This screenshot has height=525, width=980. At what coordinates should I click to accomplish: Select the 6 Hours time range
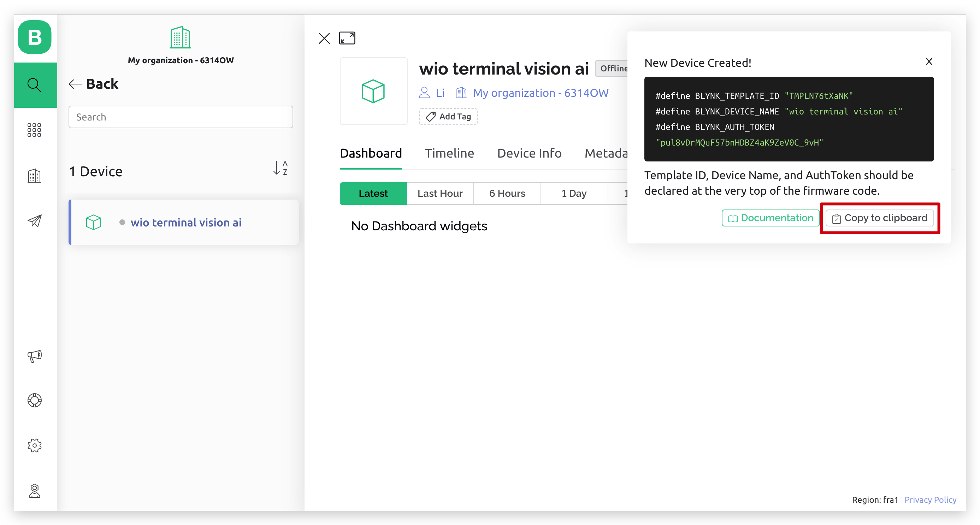click(x=507, y=193)
